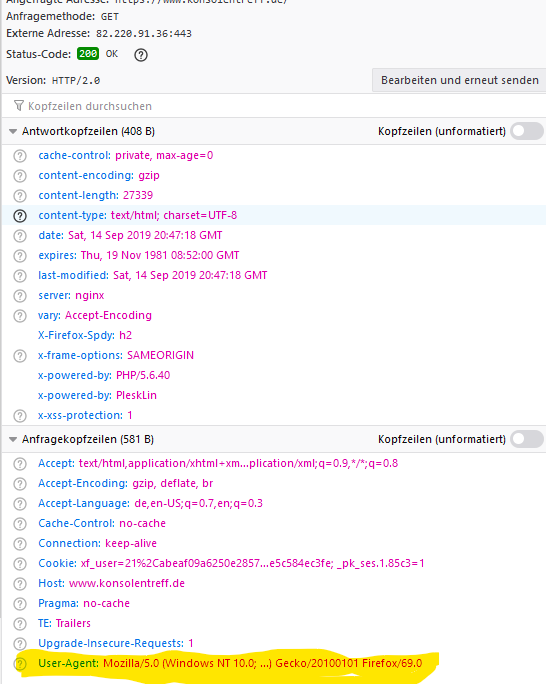The height and width of the screenshot is (691, 546).
Task: Select content-length value 27339
Action: pyautogui.click(x=138, y=195)
